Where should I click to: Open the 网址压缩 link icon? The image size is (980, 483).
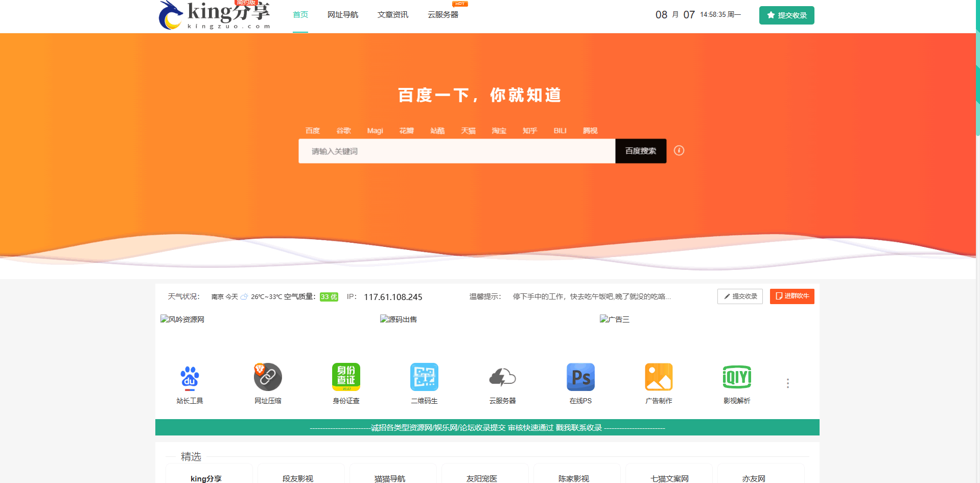point(268,377)
